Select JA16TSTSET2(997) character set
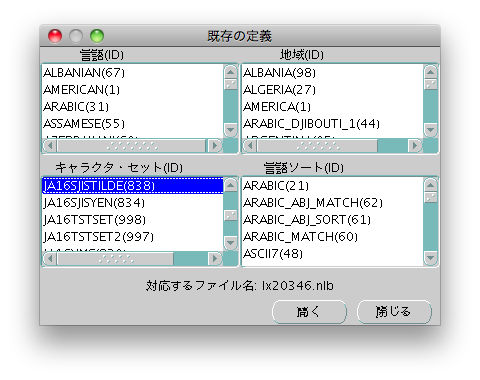The width and height of the screenshot is (480, 380). (x=133, y=237)
